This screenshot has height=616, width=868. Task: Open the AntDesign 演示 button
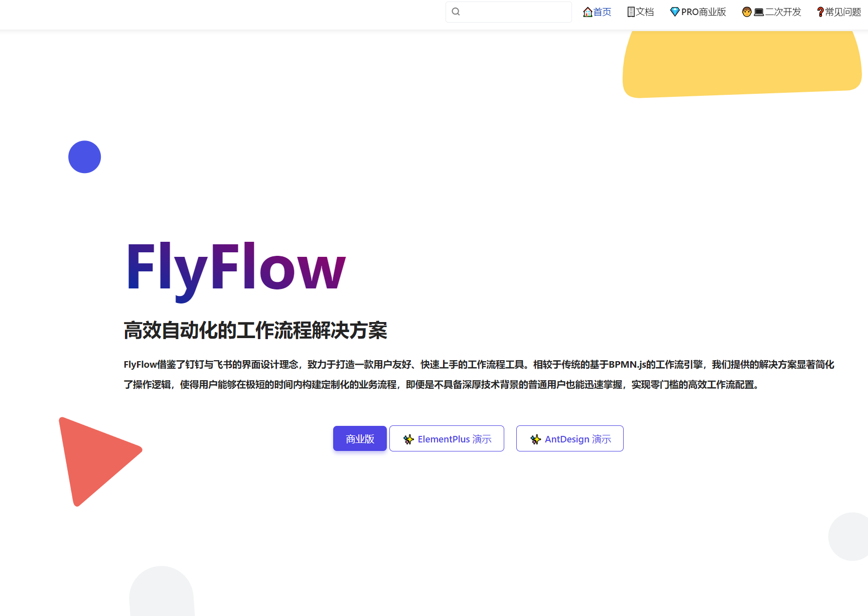(570, 438)
